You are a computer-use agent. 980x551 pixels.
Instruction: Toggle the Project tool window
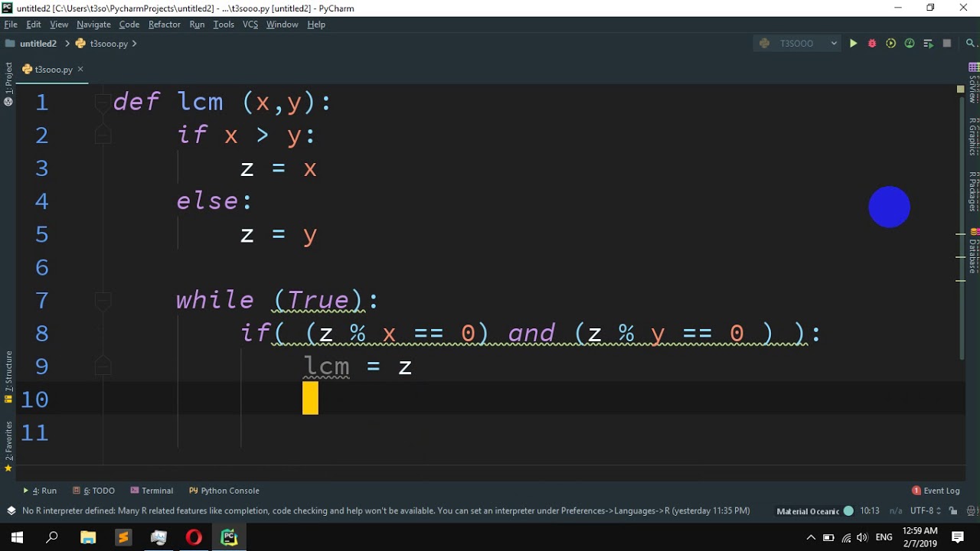click(x=8, y=84)
